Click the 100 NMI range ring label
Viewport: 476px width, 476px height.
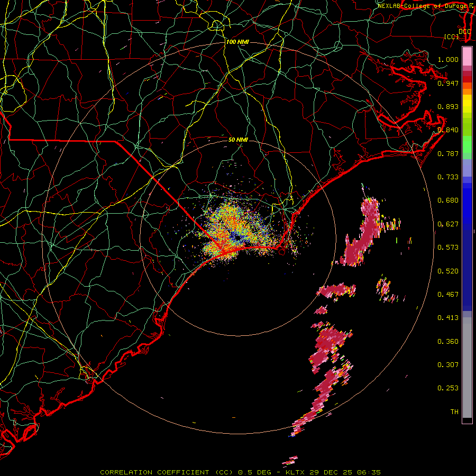tap(237, 42)
